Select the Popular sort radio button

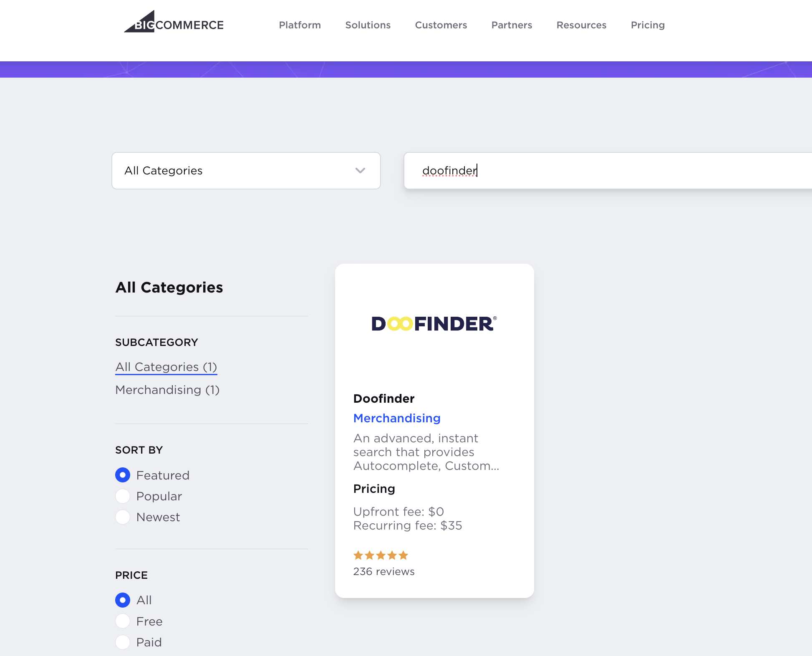[x=123, y=495]
